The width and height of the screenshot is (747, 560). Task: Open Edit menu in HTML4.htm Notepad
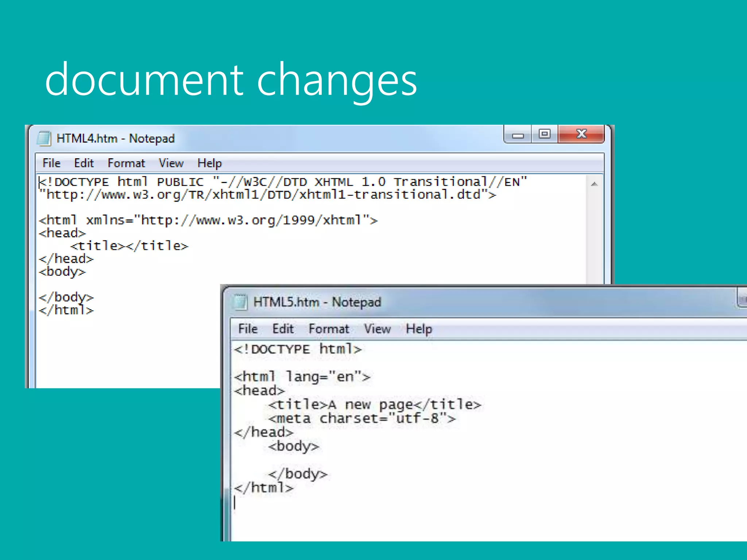84,163
